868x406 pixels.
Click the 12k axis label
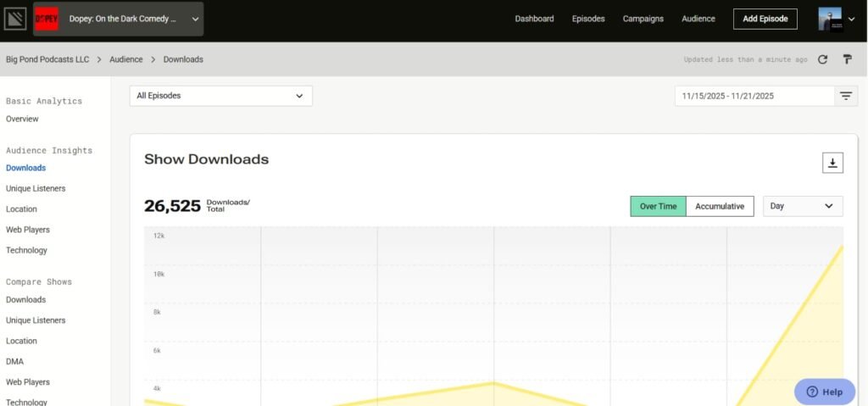(x=159, y=236)
